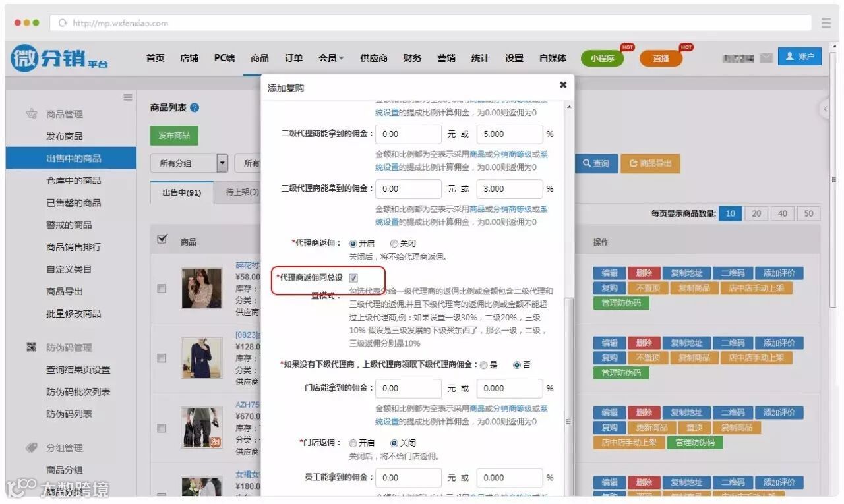Click the browser address bar
Screen dimensions: 844x504
pos(431,23)
